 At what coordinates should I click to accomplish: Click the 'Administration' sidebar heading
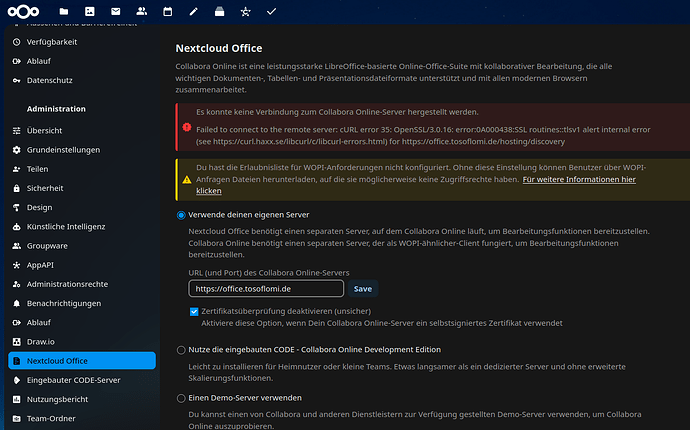tap(56, 109)
